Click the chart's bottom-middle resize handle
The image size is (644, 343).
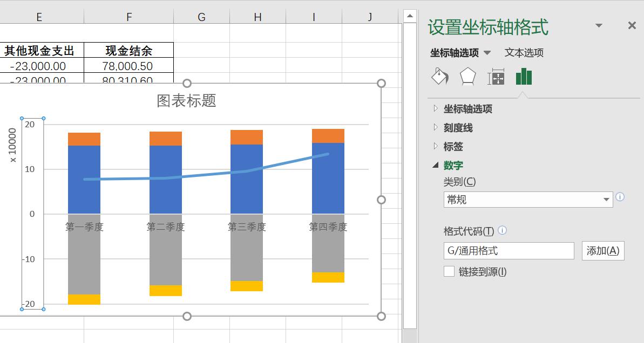click(x=187, y=317)
